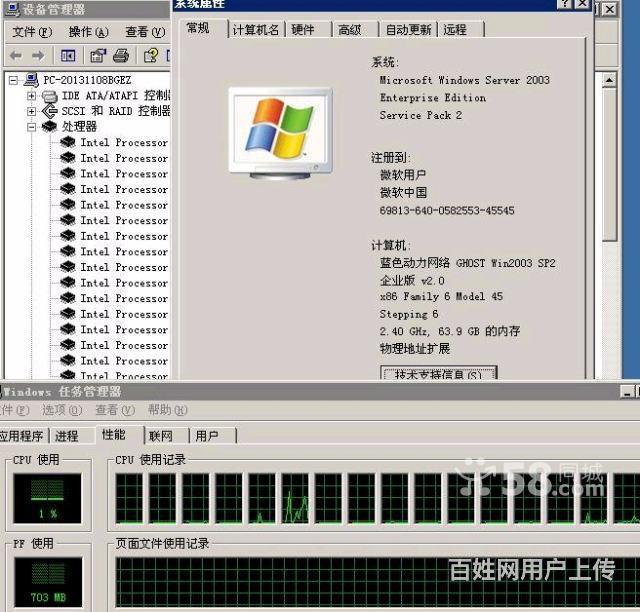
Task: Click the 微软中国 registered organization text
Action: point(403,192)
